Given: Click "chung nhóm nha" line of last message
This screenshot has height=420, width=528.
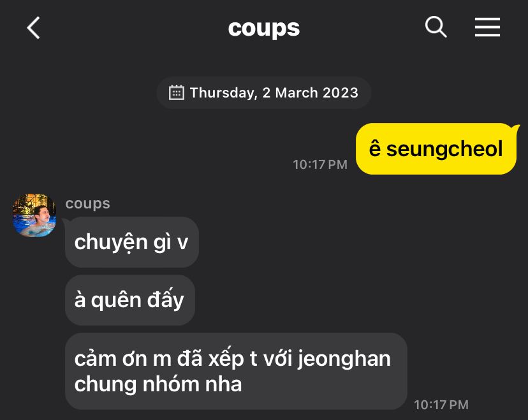Looking at the screenshot, I should (158, 384).
